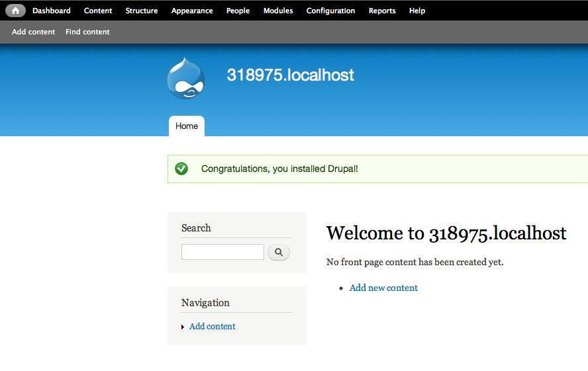Viewport: 588px width, 371px height.
Task: Select the Home tab
Action: pos(186,126)
